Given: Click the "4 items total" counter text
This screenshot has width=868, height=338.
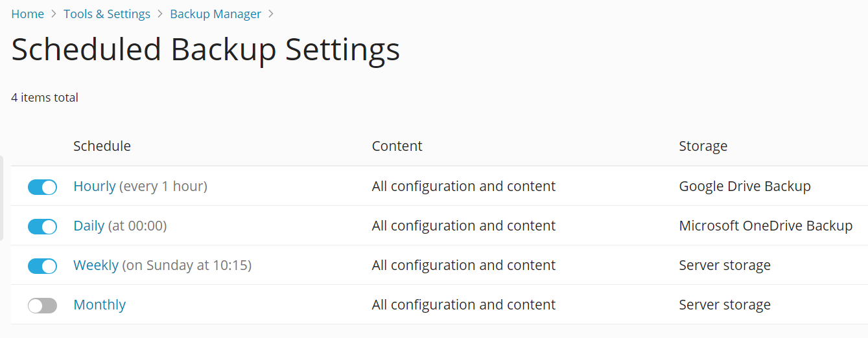Looking at the screenshot, I should coord(45,98).
